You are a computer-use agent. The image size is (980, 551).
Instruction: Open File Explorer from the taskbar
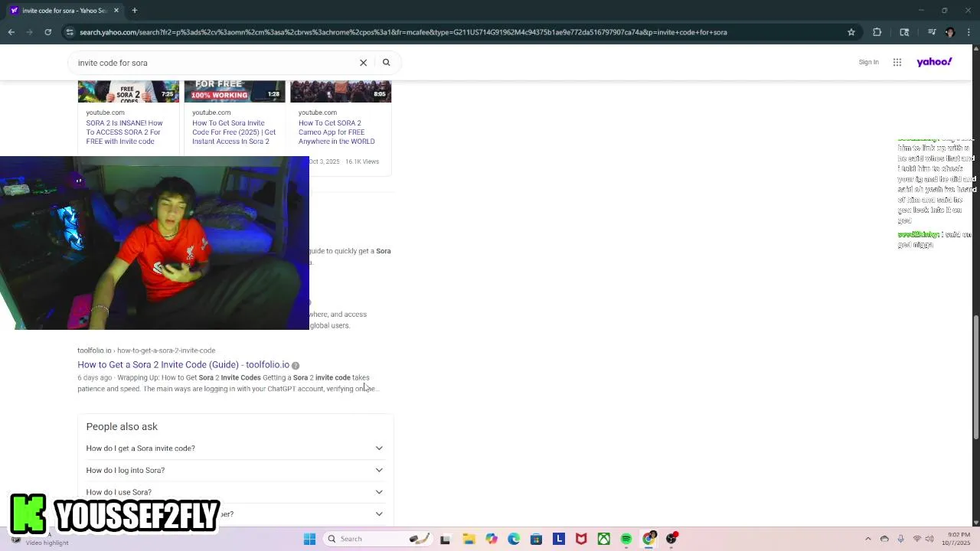point(469,539)
